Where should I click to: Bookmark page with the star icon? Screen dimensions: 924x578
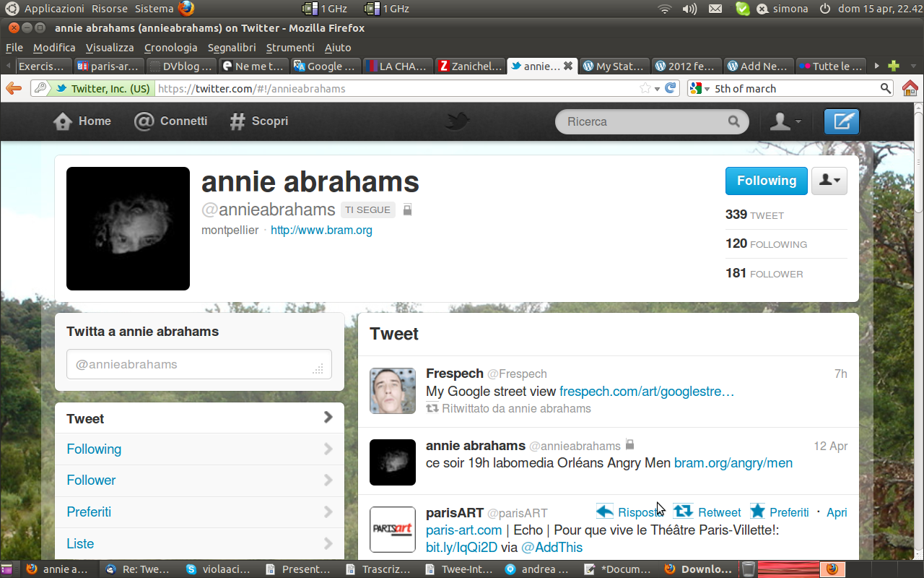pos(645,88)
